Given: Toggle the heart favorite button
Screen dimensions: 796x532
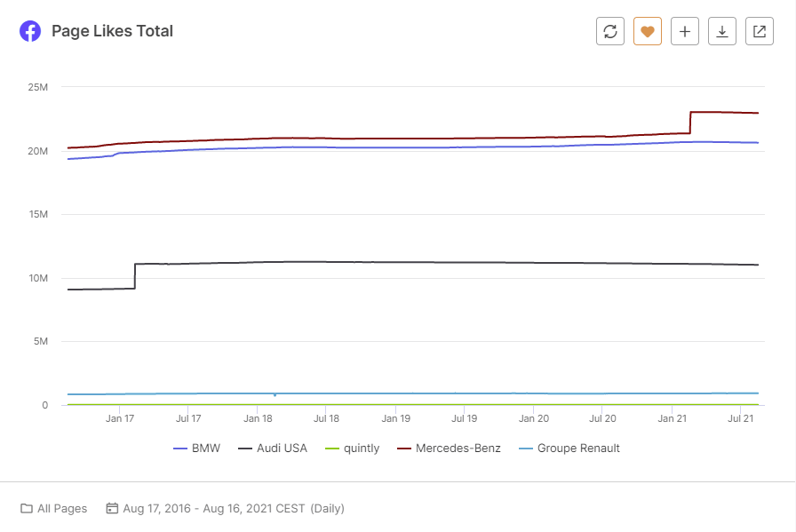Looking at the screenshot, I should click(648, 31).
